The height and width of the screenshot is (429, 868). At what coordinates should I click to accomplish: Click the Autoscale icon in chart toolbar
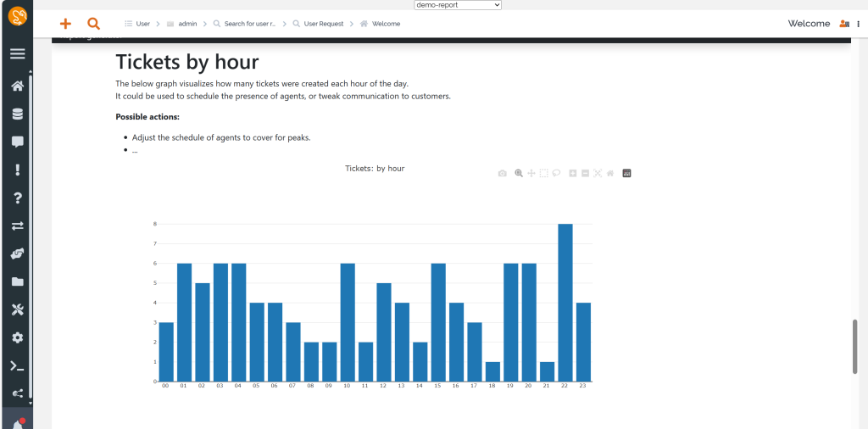pos(598,174)
